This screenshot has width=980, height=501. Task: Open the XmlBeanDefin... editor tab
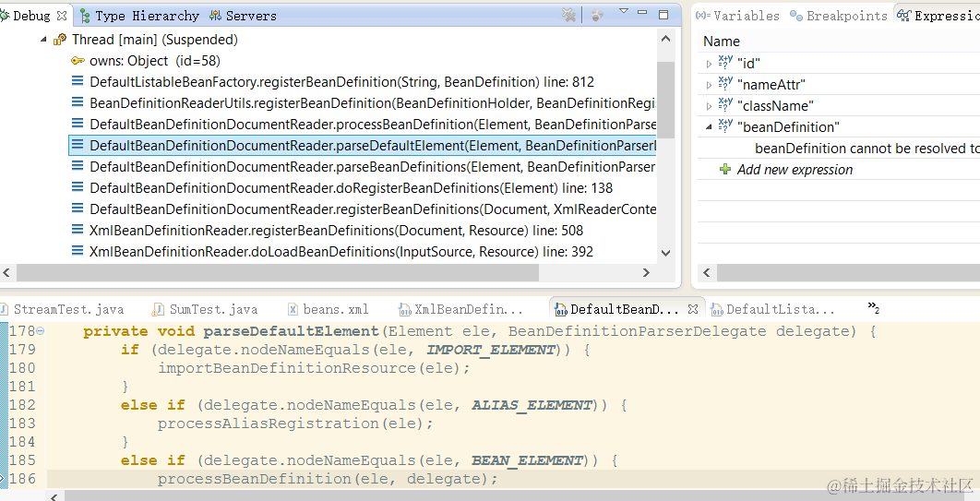coord(460,309)
